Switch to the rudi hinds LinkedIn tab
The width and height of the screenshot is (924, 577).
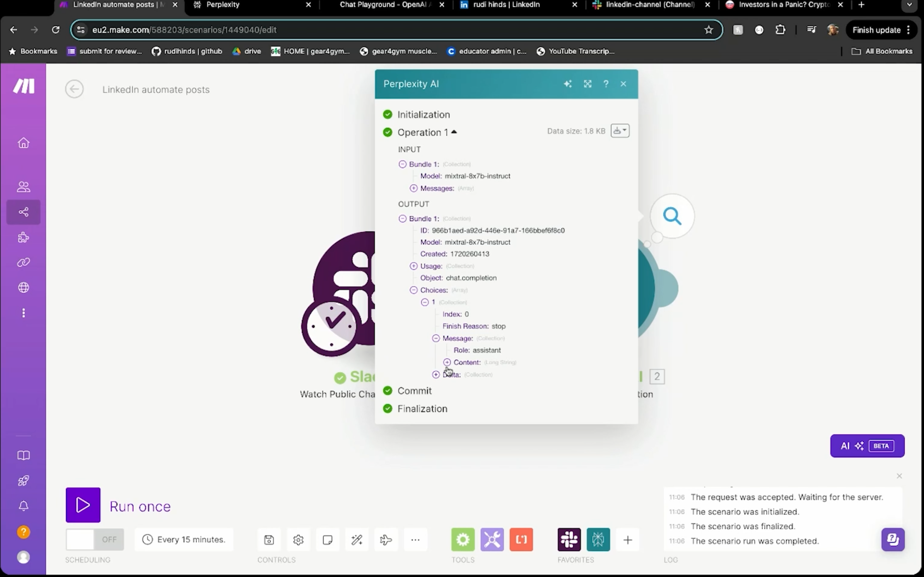coord(506,5)
